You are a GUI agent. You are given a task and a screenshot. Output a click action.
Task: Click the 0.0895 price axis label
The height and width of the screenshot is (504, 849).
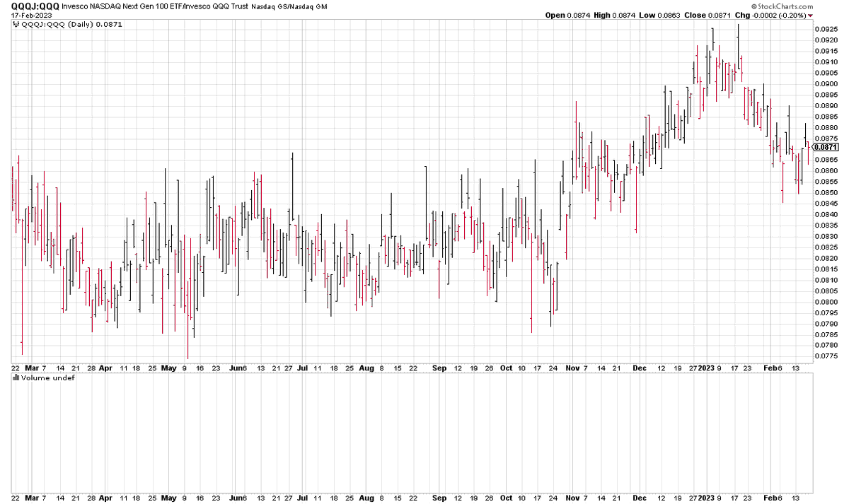[826, 95]
